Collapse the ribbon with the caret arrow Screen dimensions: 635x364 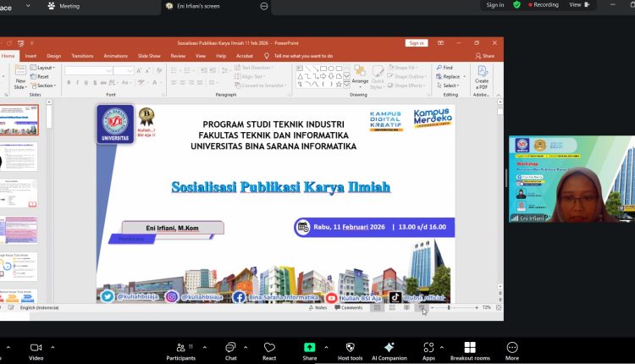(x=499, y=95)
